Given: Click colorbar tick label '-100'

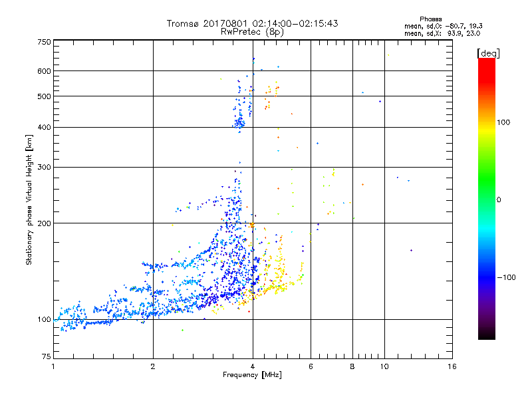Looking at the screenshot, I should [x=506, y=277].
